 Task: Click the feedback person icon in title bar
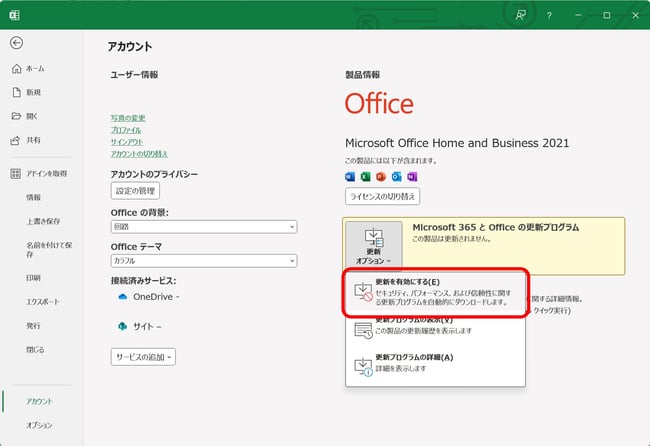[520, 15]
